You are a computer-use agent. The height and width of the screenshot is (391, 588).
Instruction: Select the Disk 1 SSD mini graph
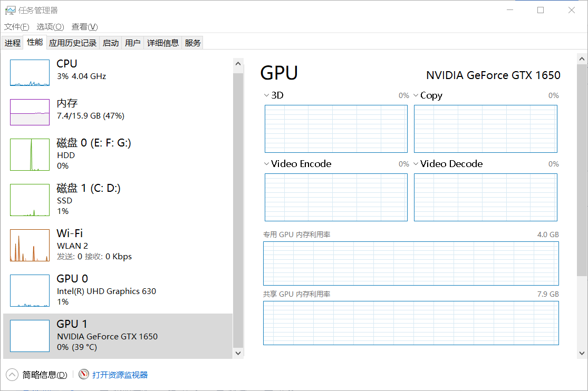click(x=30, y=200)
